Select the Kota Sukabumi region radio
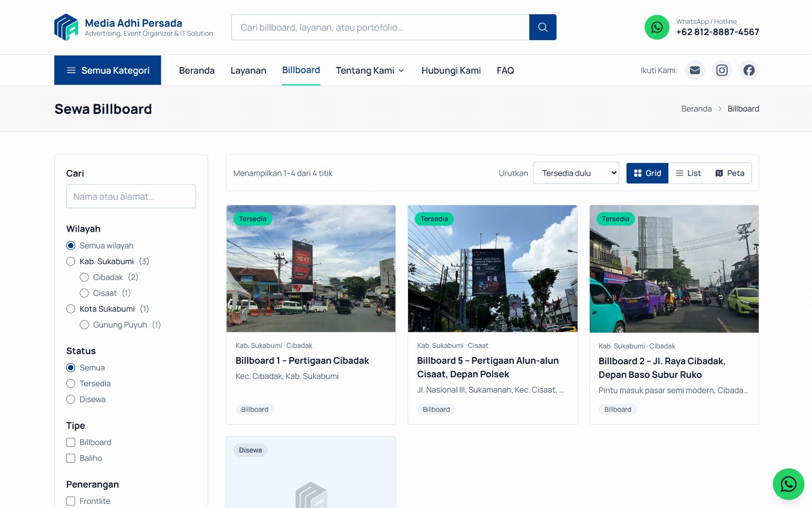 pos(71,309)
